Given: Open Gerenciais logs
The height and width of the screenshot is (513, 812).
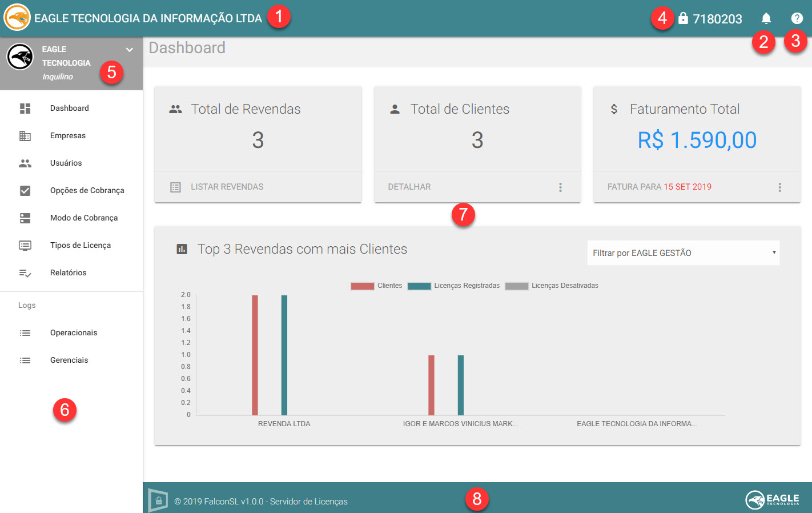Looking at the screenshot, I should point(71,360).
